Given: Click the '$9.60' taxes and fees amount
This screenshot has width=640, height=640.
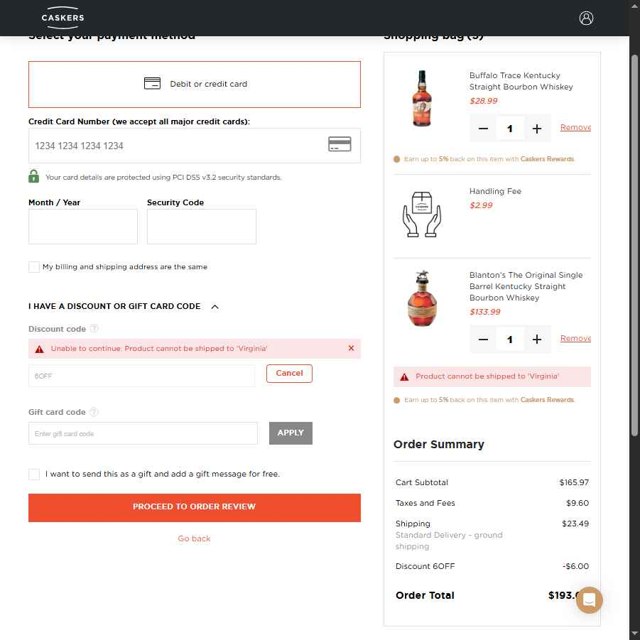Looking at the screenshot, I should (x=577, y=503).
